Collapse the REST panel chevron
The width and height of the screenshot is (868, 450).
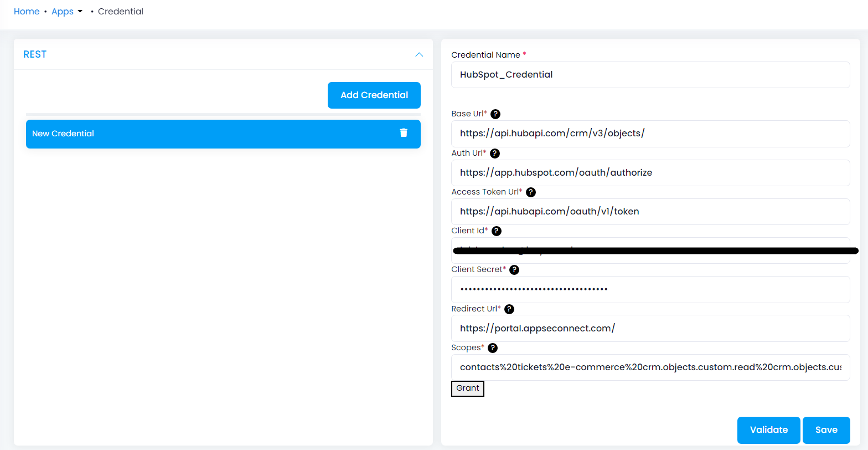[419, 54]
